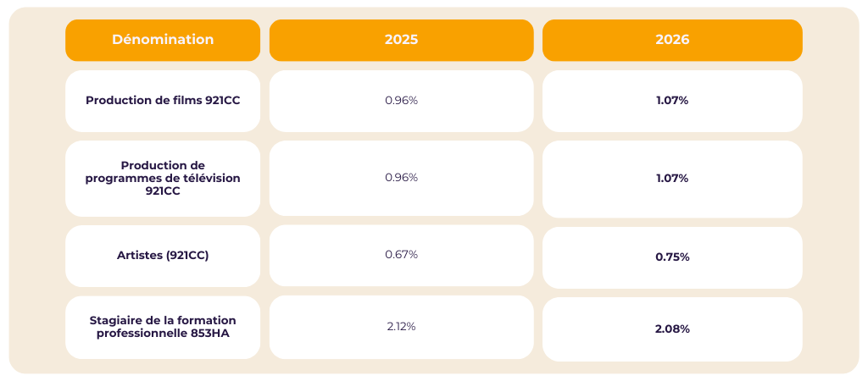Select Stagiaire de la formation professionnelle label

[163, 327]
